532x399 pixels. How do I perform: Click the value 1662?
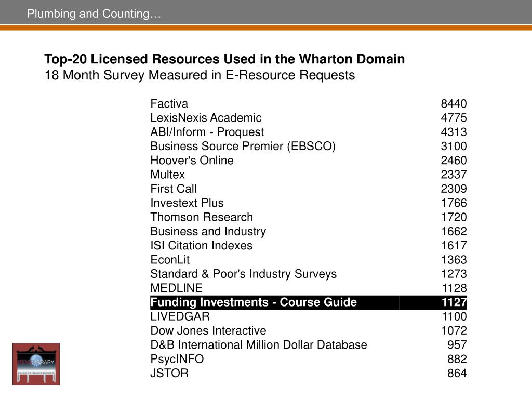coord(454,231)
